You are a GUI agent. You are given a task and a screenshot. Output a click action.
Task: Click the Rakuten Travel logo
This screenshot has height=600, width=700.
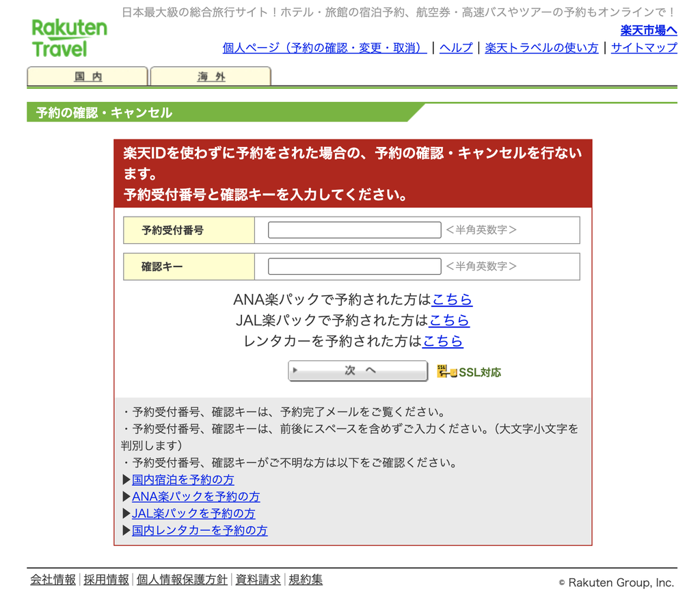click(69, 38)
